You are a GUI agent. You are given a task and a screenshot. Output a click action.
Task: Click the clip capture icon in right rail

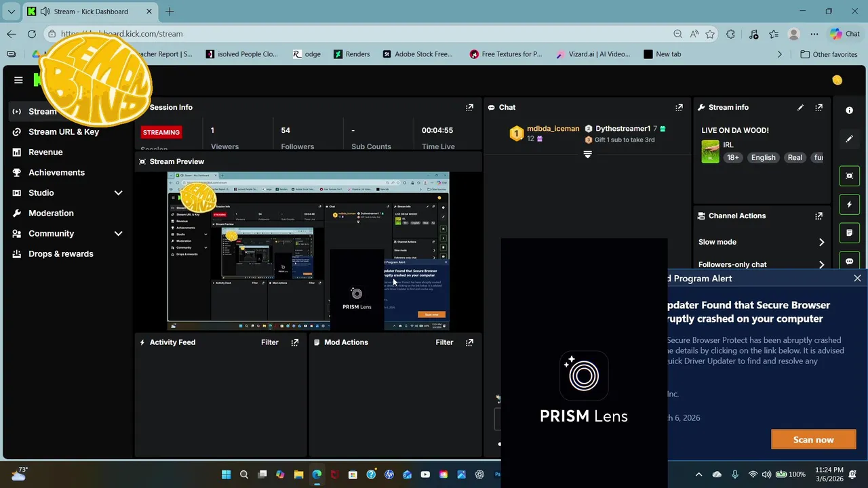coord(849,176)
